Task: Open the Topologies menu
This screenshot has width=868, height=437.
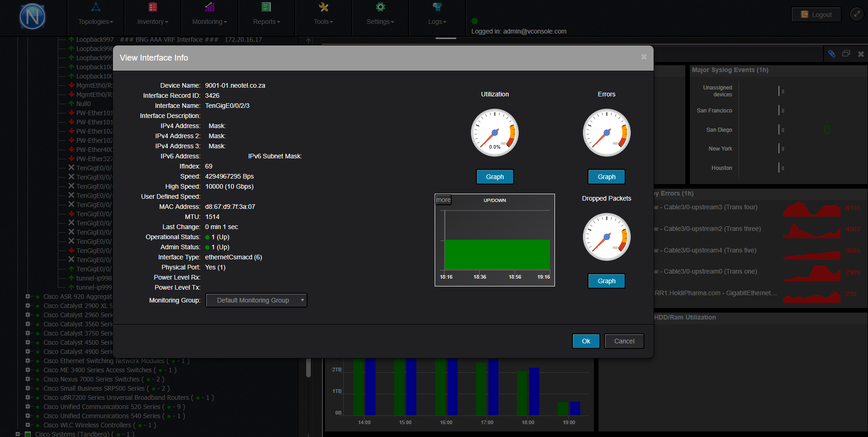Action: [x=95, y=22]
